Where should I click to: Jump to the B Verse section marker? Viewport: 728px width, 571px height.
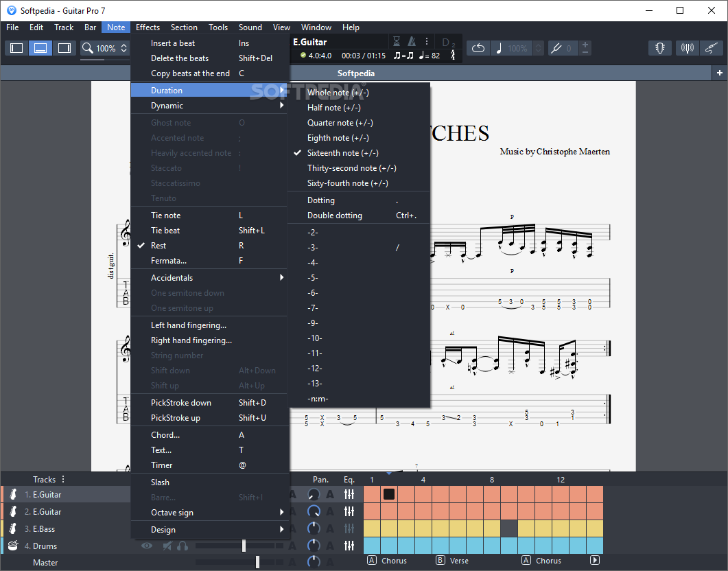[452, 560]
